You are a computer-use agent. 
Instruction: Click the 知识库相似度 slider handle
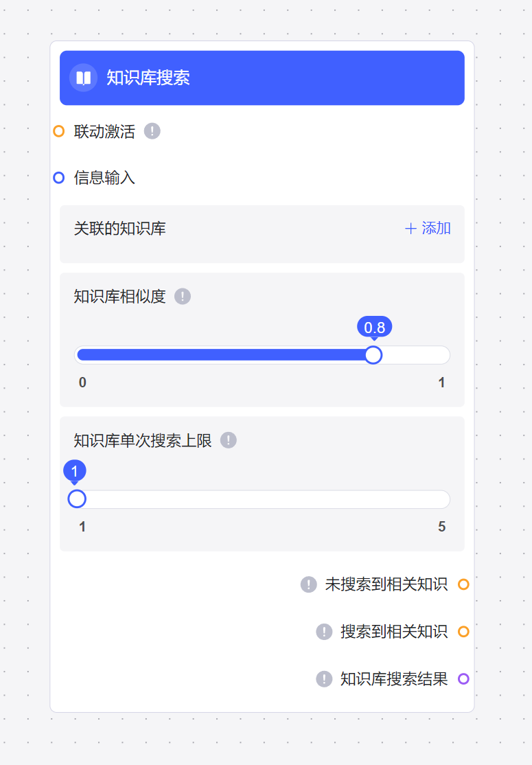[x=373, y=355]
